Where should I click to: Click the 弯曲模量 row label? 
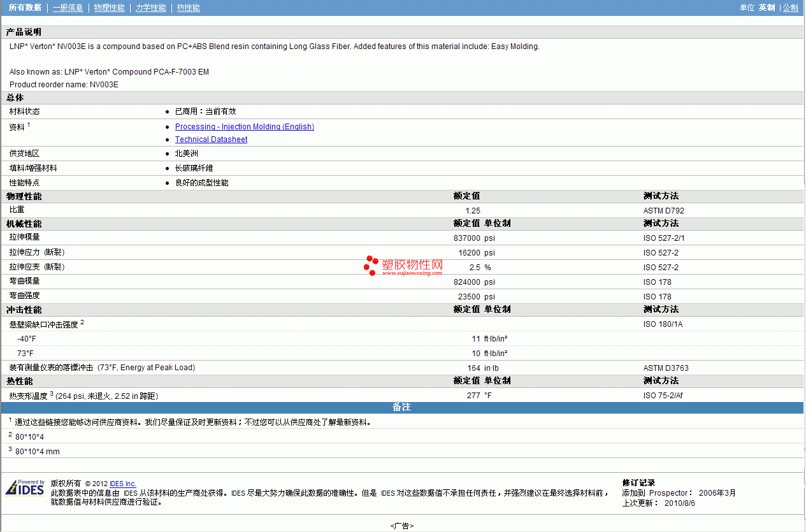25,281
